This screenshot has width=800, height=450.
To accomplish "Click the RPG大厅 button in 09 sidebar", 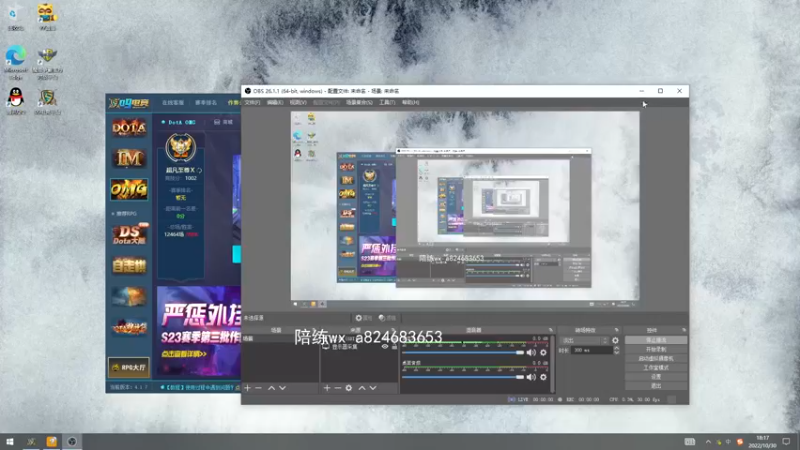I will point(129,367).
